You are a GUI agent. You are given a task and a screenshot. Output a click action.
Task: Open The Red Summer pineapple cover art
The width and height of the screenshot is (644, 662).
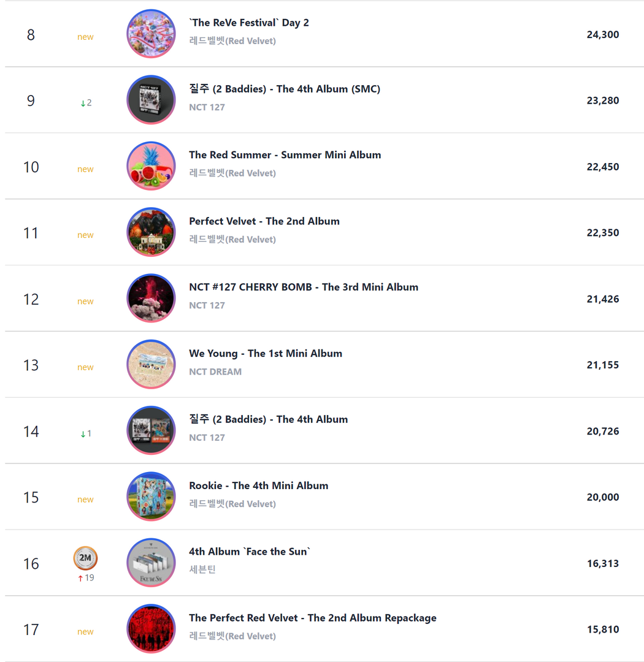pyautogui.click(x=151, y=166)
